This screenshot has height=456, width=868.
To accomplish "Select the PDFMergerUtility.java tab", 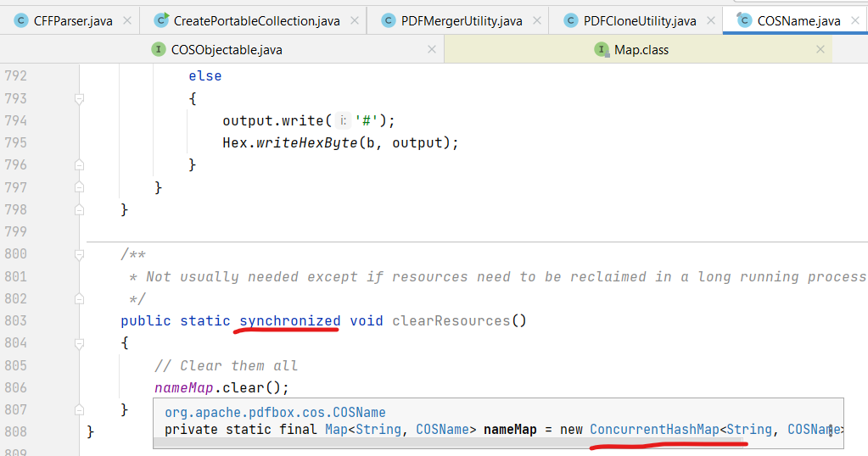I will 462,21.
